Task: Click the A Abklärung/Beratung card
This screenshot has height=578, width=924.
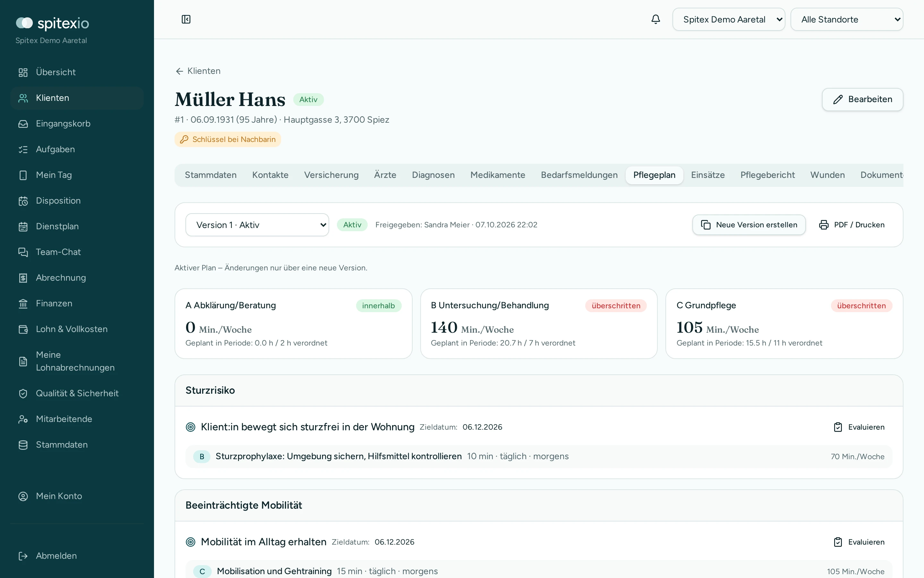Action: tap(293, 323)
